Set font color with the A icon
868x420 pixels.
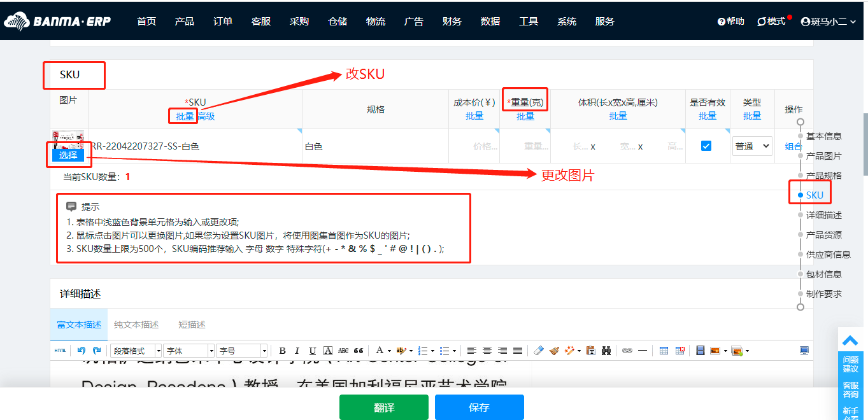[x=380, y=351]
